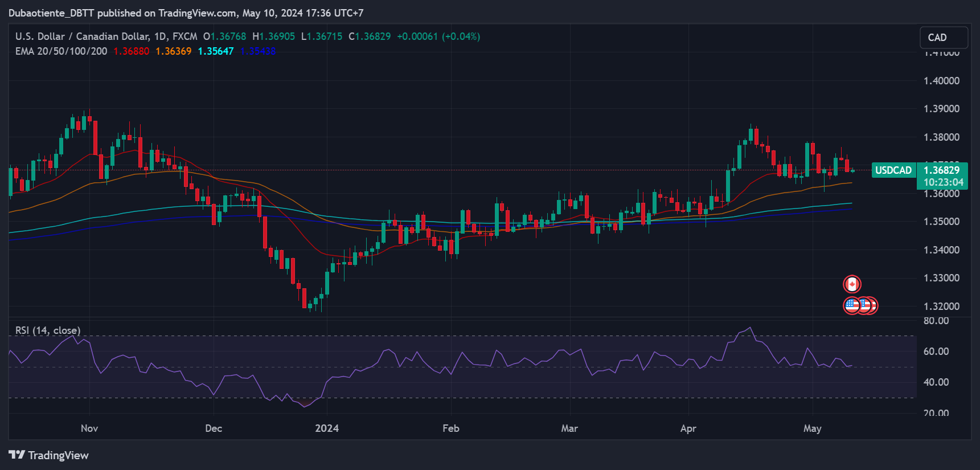
Task: Open the Canada flag economic event marker
Action: pyautogui.click(x=852, y=284)
